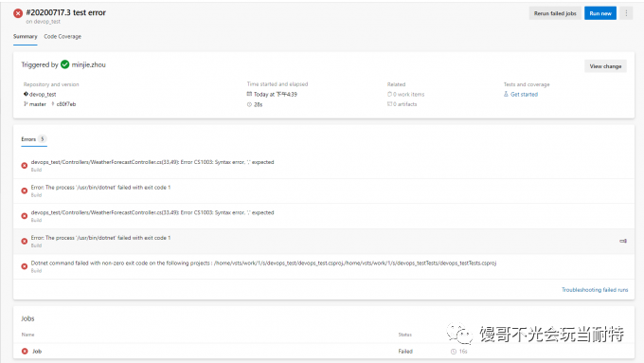Click error icon of second CS1003 syntax error row

pos(25,216)
